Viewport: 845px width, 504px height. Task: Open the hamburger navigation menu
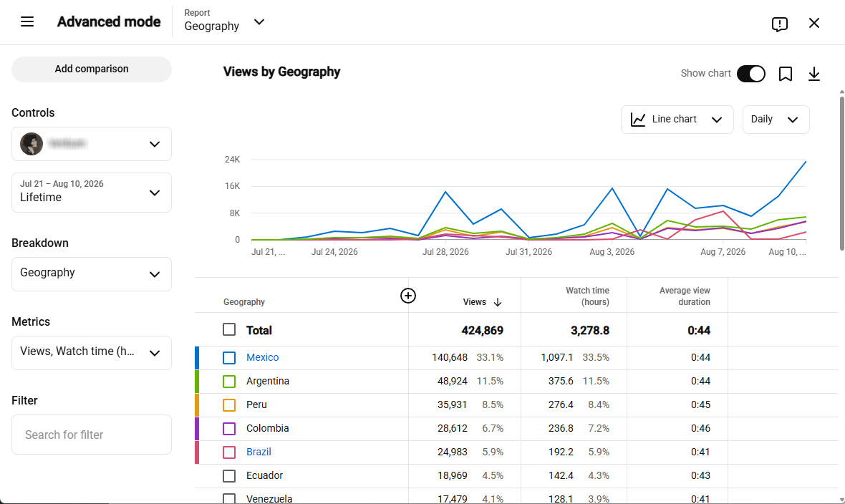(x=27, y=21)
